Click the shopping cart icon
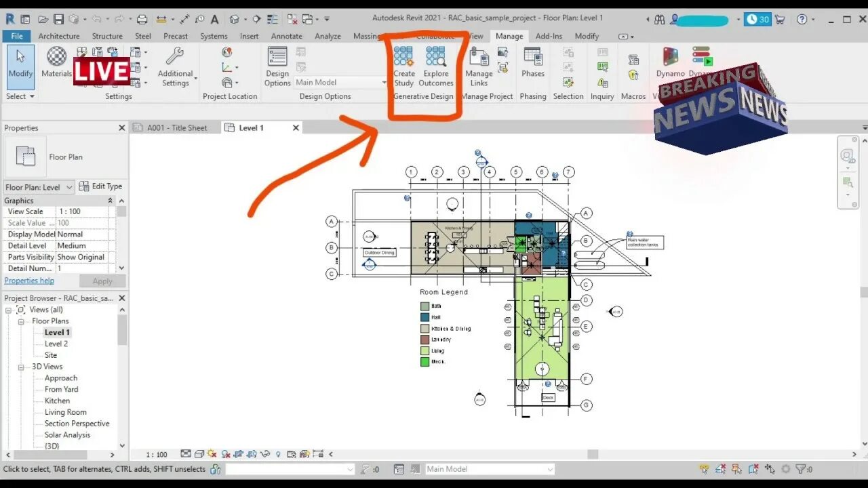 pos(780,19)
